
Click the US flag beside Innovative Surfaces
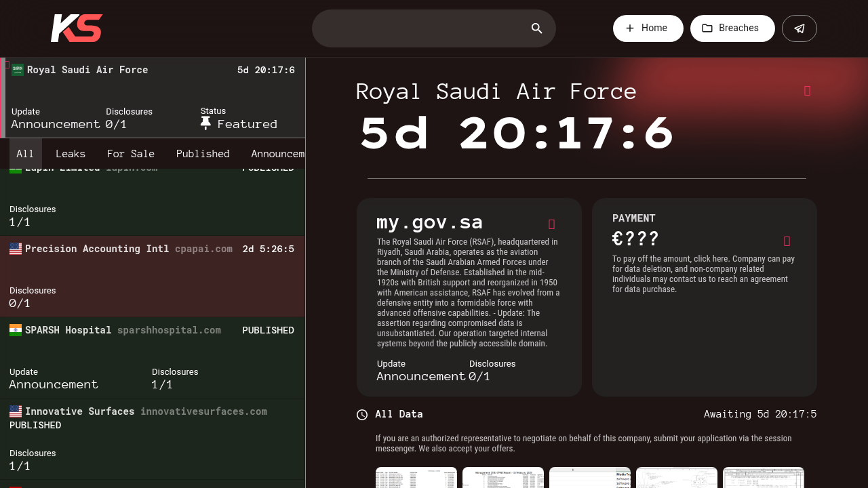tap(16, 411)
